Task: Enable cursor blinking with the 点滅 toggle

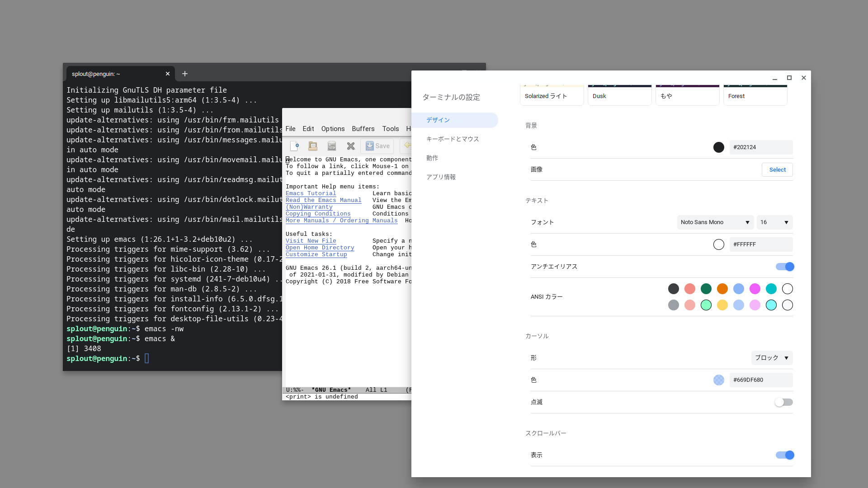Action: [783, 402]
